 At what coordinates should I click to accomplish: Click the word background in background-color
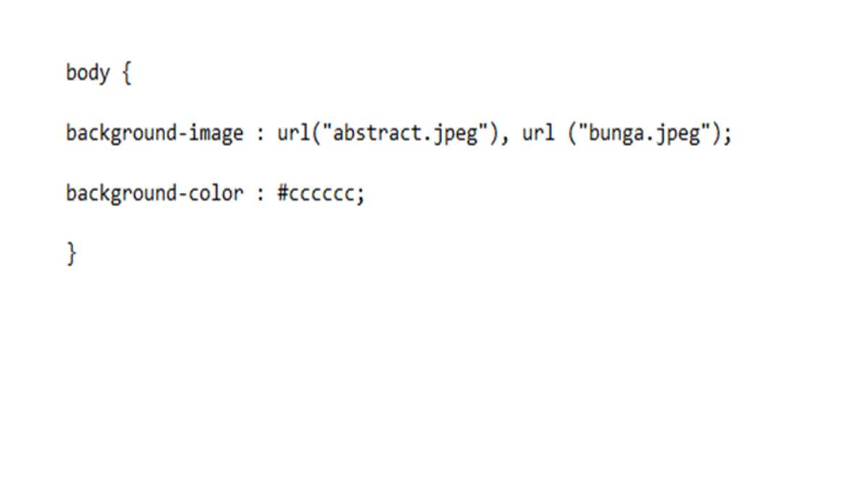point(121,193)
